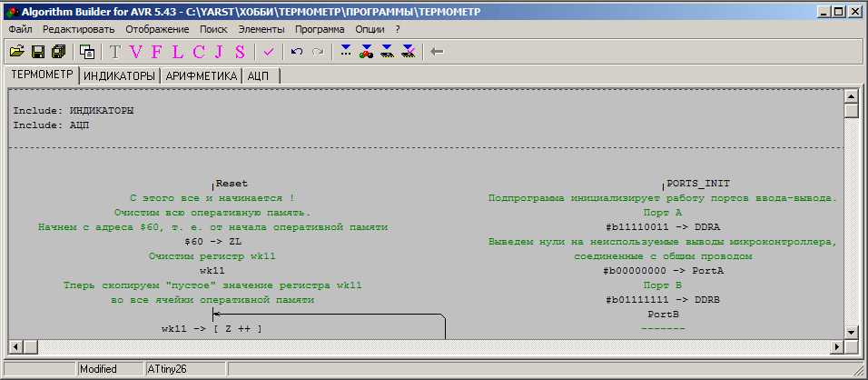Click the horizontal scrollbar thumb
This screenshot has width=868, height=380.
click(31, 346)
